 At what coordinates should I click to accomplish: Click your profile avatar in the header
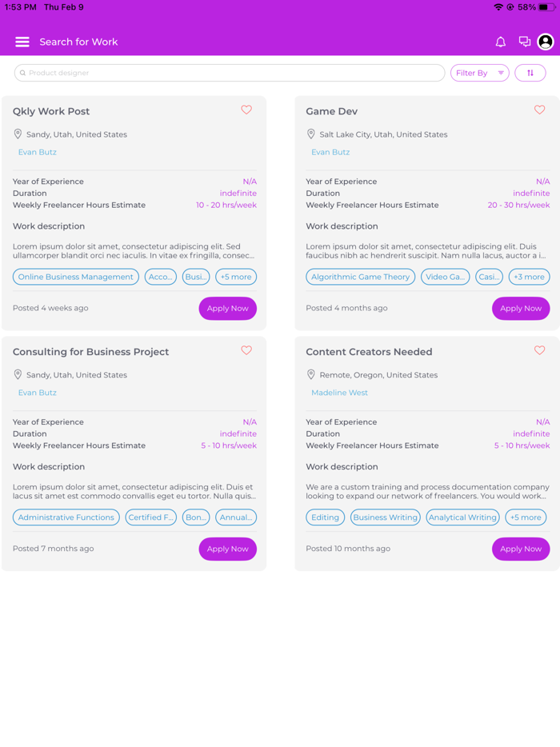(546, 42)
